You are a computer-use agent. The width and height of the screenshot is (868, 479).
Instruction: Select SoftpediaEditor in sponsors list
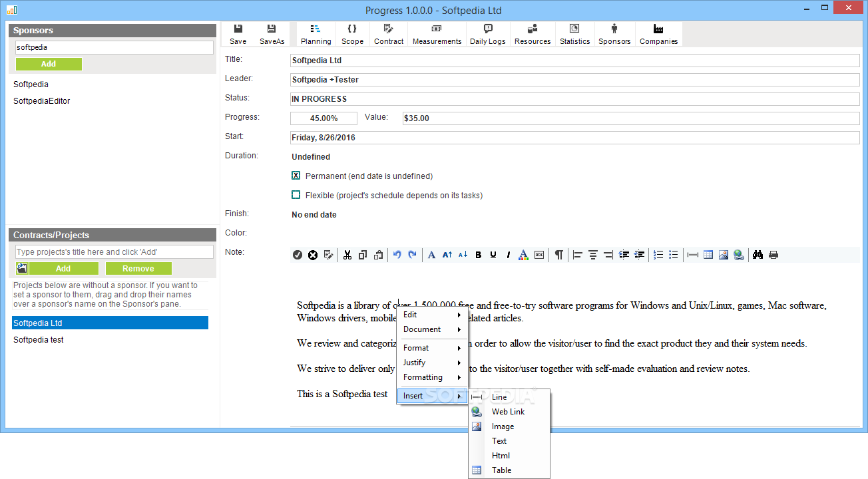(42, 101)
